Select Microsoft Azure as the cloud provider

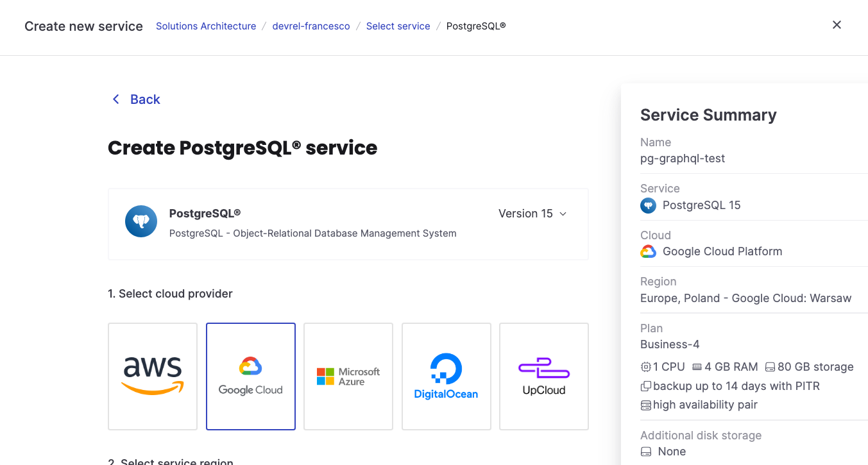(348, 376)
